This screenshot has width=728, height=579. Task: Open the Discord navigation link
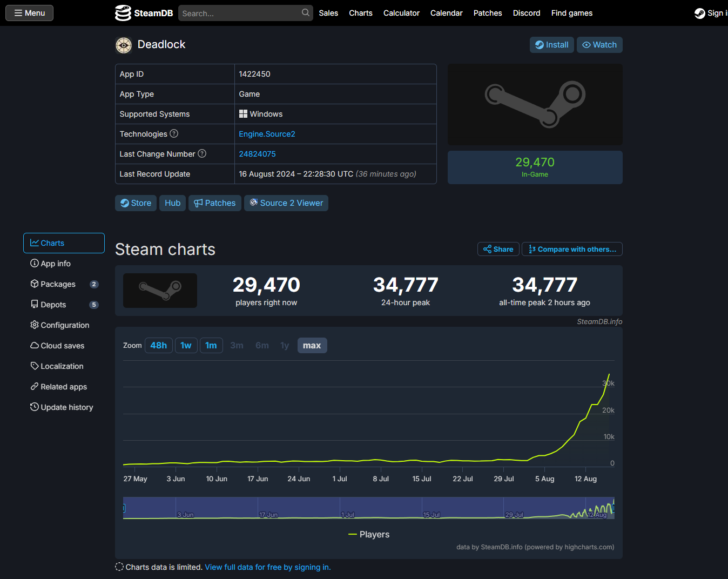pyautogui.click(x=527, y=13)
